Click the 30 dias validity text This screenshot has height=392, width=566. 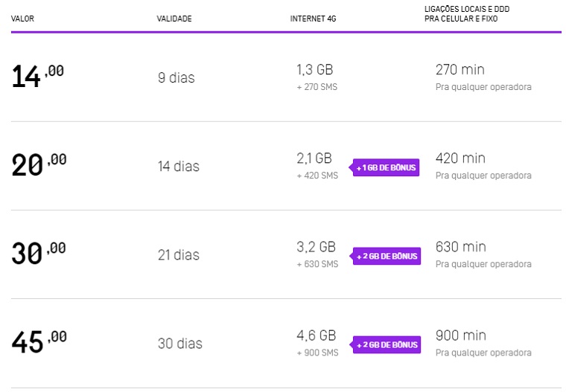(179, 344)
